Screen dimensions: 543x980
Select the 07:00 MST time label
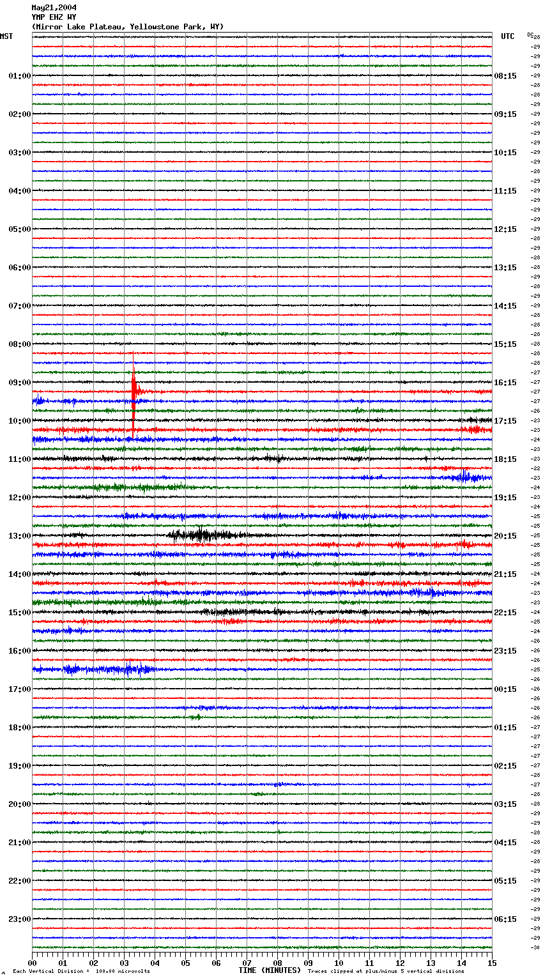coord(20,306)
